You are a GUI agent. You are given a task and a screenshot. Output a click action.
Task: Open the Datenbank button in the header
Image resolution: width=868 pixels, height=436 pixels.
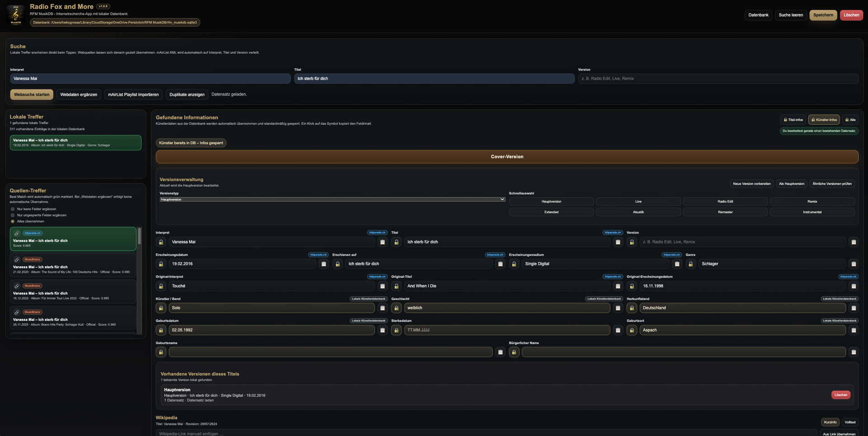pyautogui.click(x=758, y=15)
